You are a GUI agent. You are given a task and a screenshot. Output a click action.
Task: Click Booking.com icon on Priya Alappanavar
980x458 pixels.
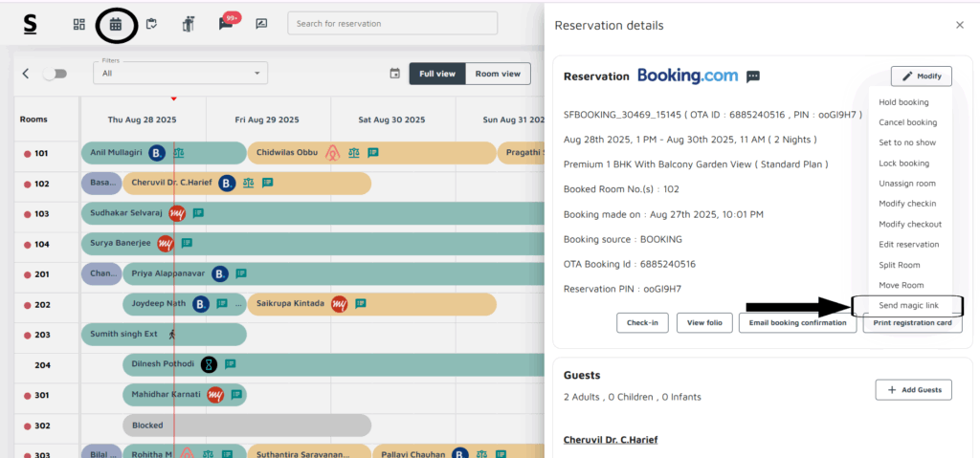pyautogui.click(x=219, y=273)
